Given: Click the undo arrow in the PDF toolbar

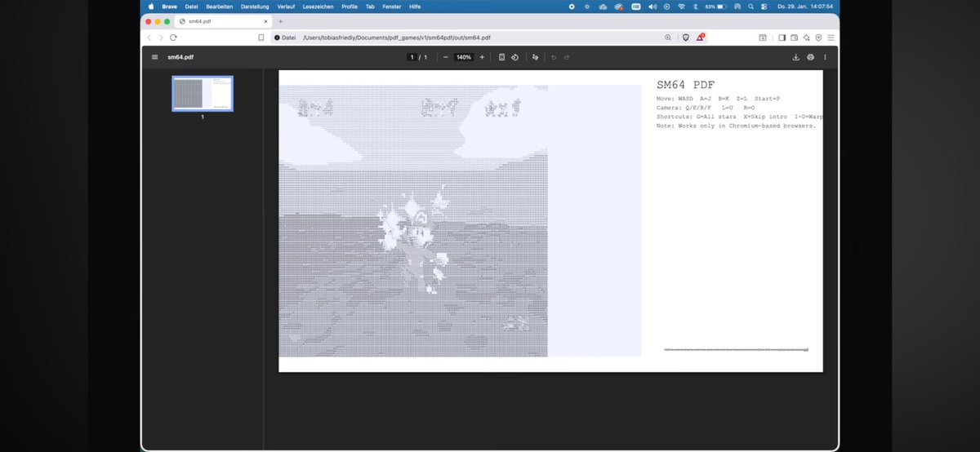Looking at the screenshot, I should coord(554,57).
